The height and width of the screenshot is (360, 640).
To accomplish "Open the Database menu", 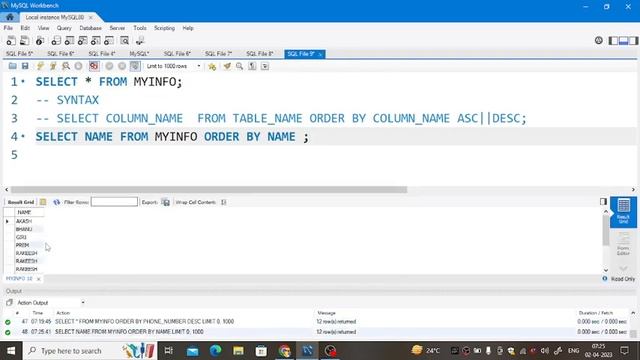I will tap(91, 28).
